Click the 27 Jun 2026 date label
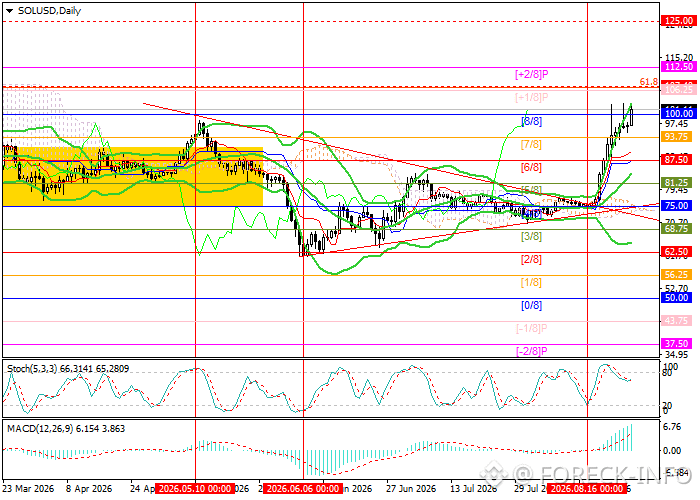Screen dimensions: 700x500 click(x=411, y=488)
